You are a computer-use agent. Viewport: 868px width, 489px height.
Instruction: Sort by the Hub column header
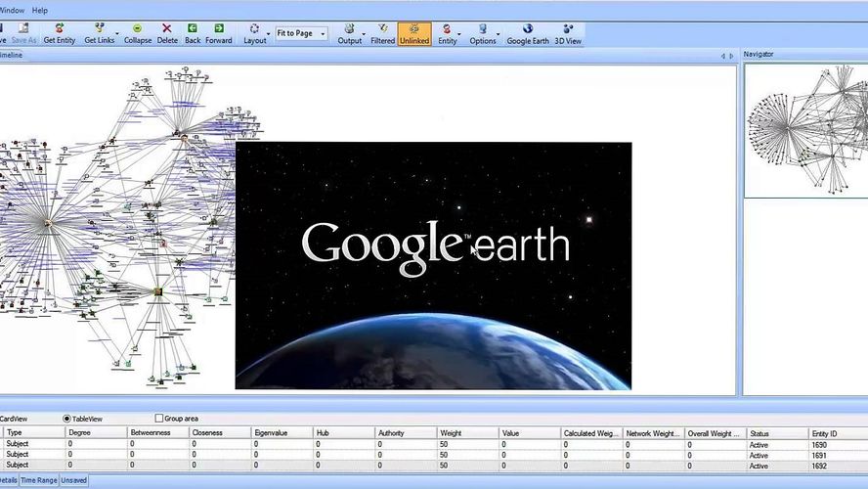click(x=344, y=432)
